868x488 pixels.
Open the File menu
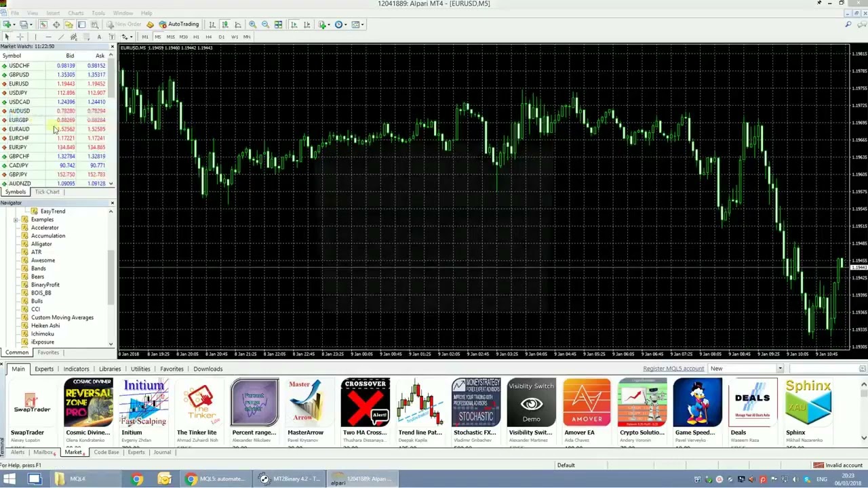pos(14,13)
